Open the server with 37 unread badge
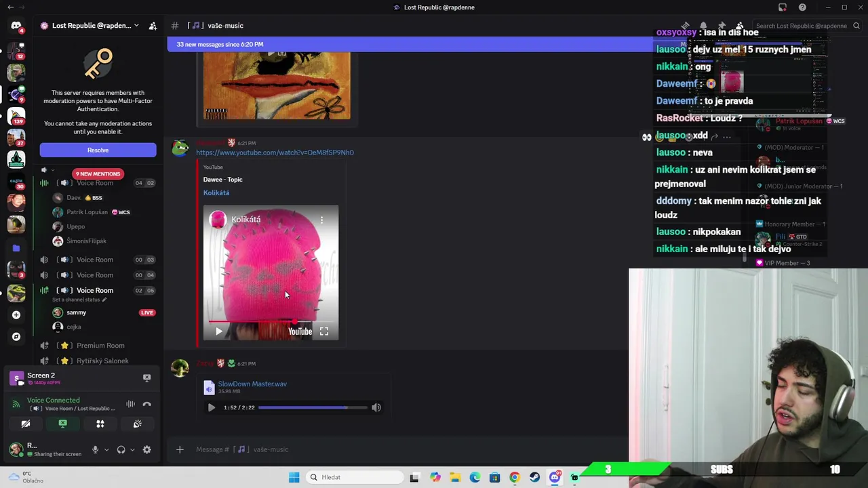Screen dimensions: 868x488 coord(16,138)
